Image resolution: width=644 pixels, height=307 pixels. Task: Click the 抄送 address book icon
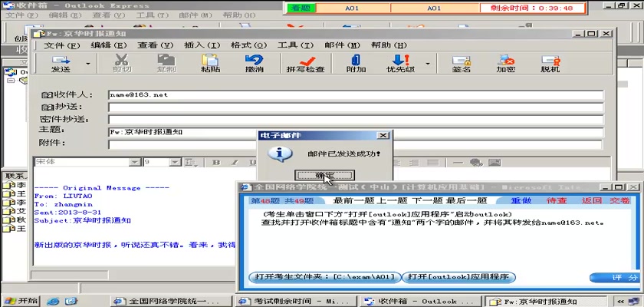[x=48, y=107]
